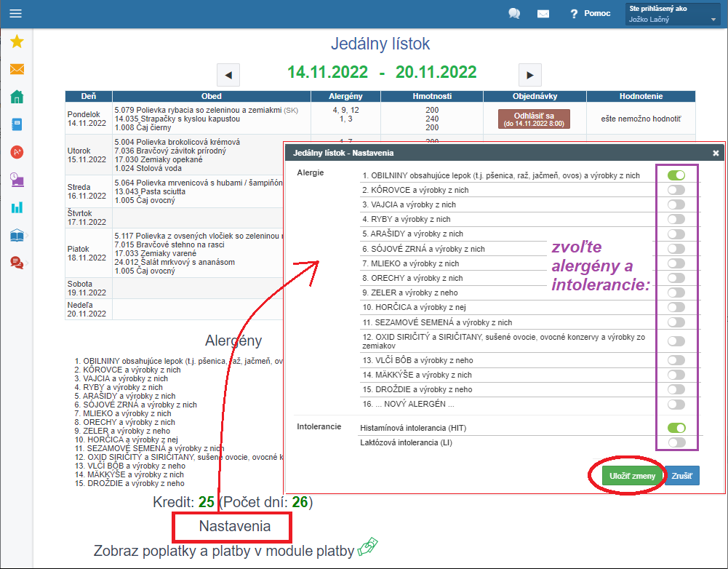Expand the red chat sidebar submenu
728x569 pixels.
click(17, 263)
